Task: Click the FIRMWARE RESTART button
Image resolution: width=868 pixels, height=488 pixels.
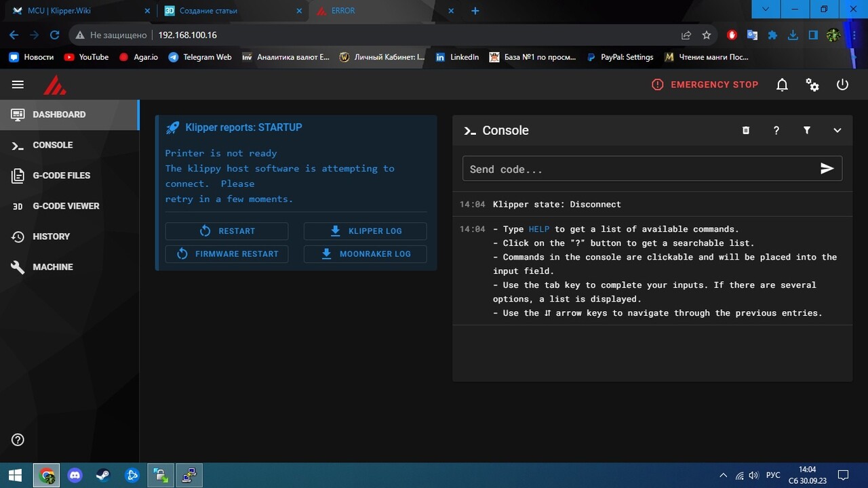Action: 226,254
